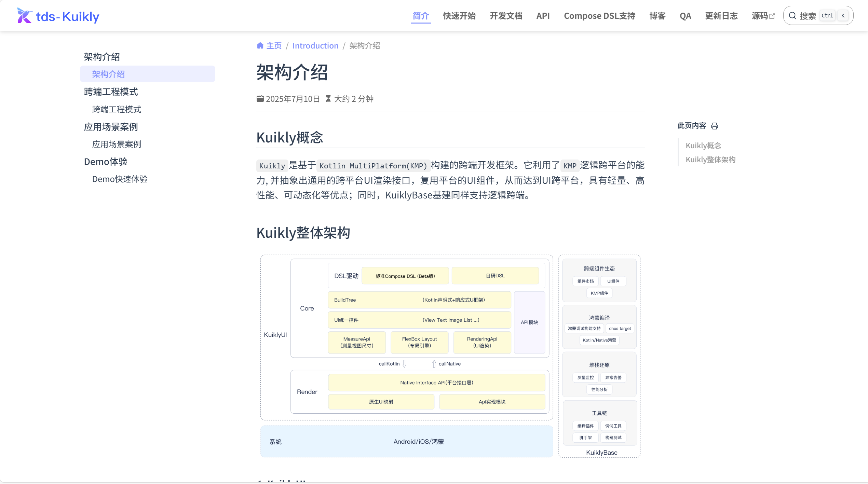Select 跨端工程模式 sub-item in sidebar
Image resolution: width=868 pixels, height=484 pixels.
coord(117,109)
